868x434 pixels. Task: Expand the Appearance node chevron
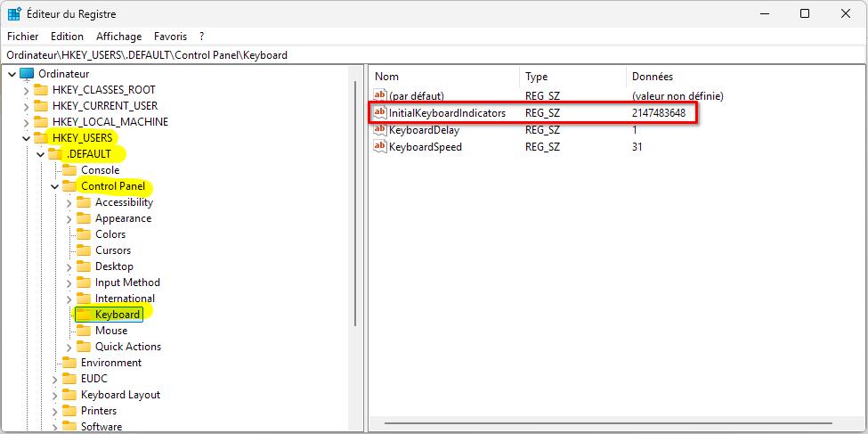pos(69,219)
